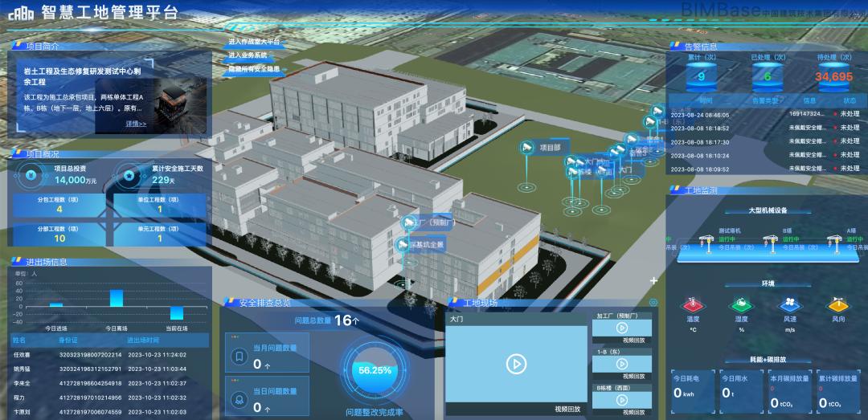Click the 今日离场 bar in chart
This screenshot has width=868, height=420.
(116, 298)
